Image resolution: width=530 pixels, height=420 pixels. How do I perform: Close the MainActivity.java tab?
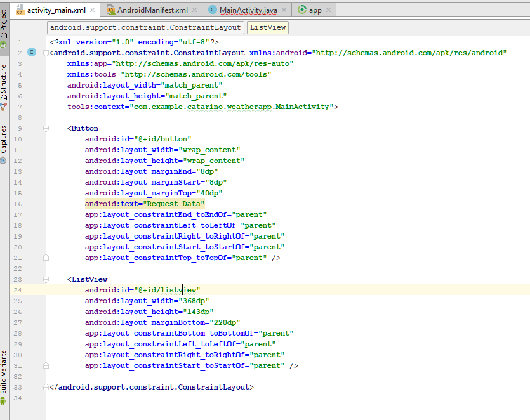[x=284, y=10]
